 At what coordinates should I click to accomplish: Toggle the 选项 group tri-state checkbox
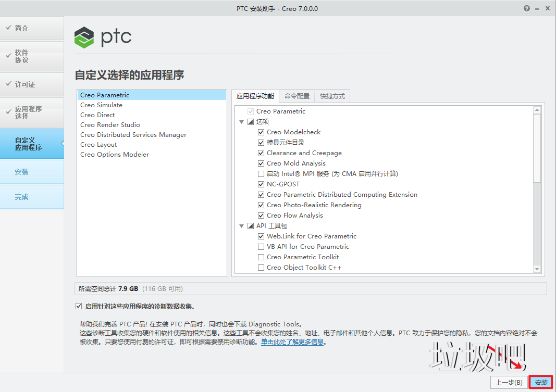click(x=251, y=122)
